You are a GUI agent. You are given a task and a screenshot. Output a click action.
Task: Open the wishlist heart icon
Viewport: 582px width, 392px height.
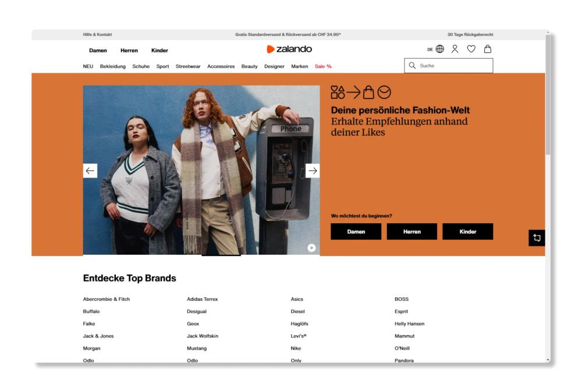(471, 49)
